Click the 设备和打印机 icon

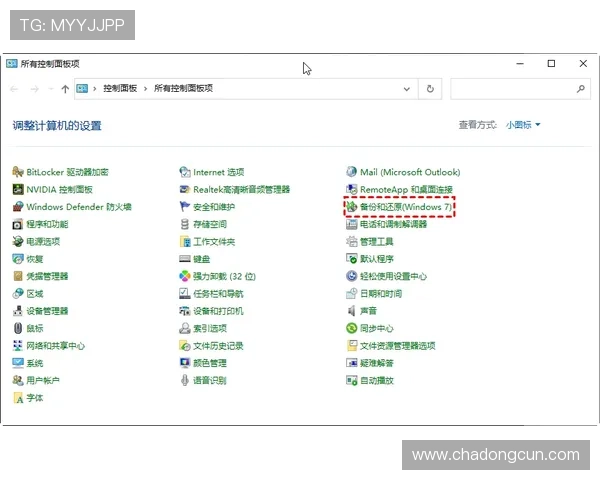click(x=184, y=311)
